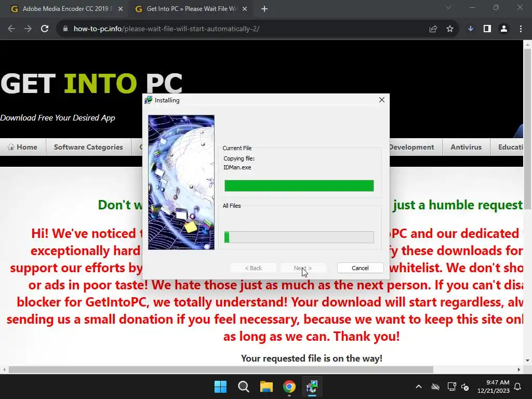Open the clock showing 9:47 AM
532x399 pixels.
494,387
